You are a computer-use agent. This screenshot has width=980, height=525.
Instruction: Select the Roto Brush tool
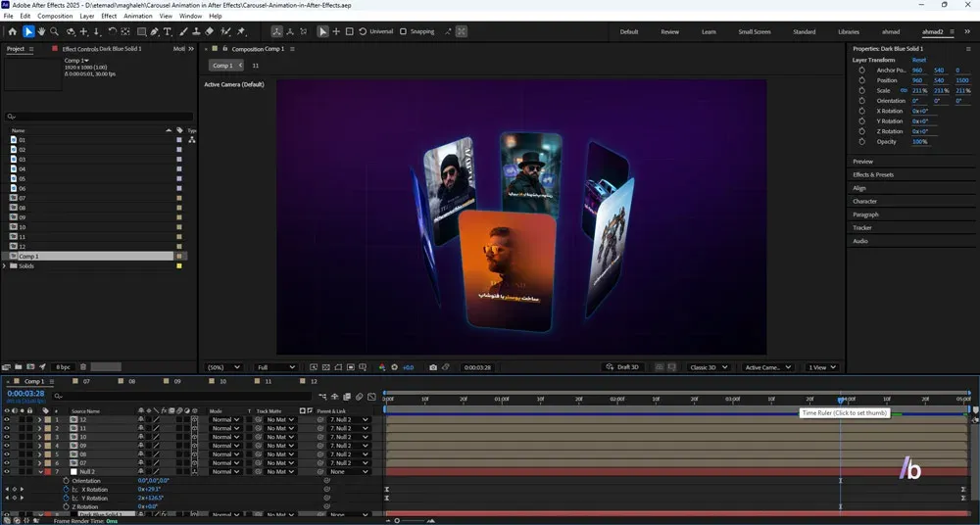[225, 31]
